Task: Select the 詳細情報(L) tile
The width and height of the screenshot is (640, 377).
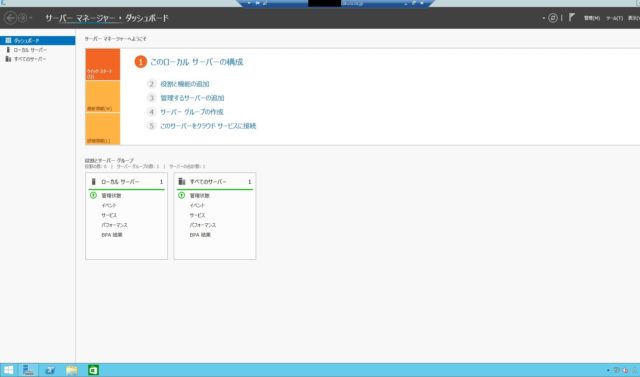Action: coord(102,129)
